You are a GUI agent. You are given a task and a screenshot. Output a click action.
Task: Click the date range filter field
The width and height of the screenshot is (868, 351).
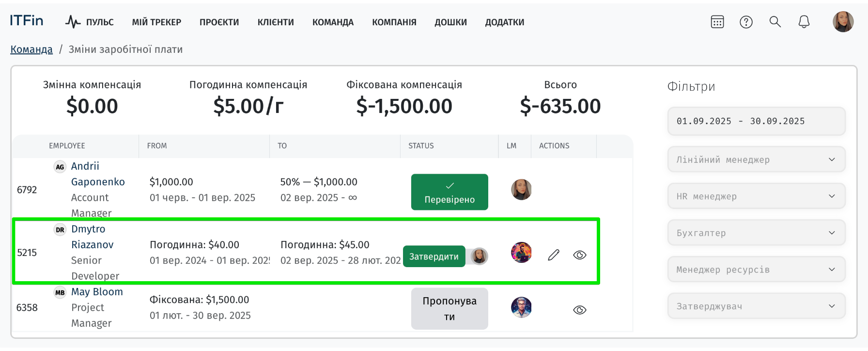pos(757,121)
